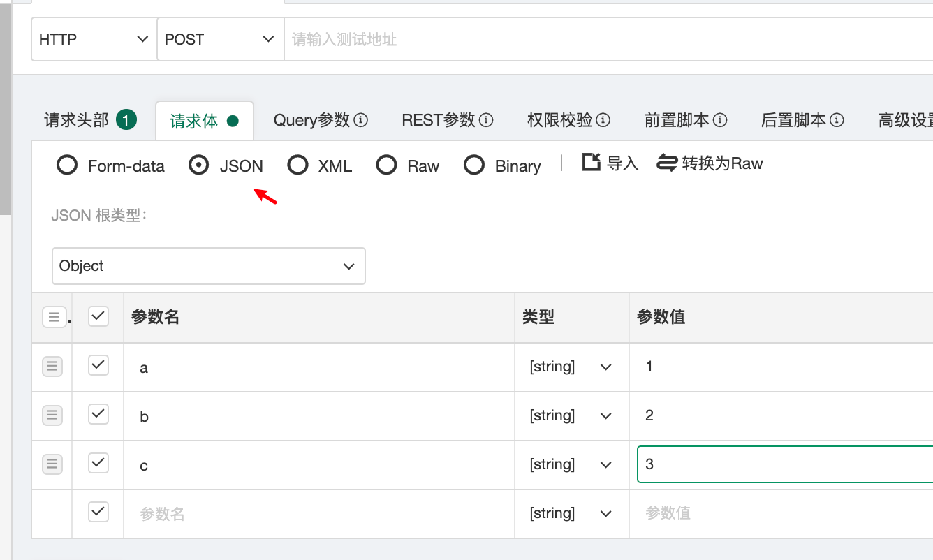The width and height of the screenshot is (933, 560).
Task: Switch to the 高级设置 tab
Action: point(906,120)
